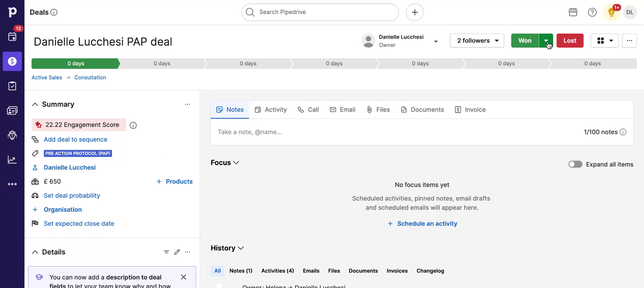The width and height of the screenshot is (644, 288).
Task: Click the Organisation add link
Action: click(63, 209)
